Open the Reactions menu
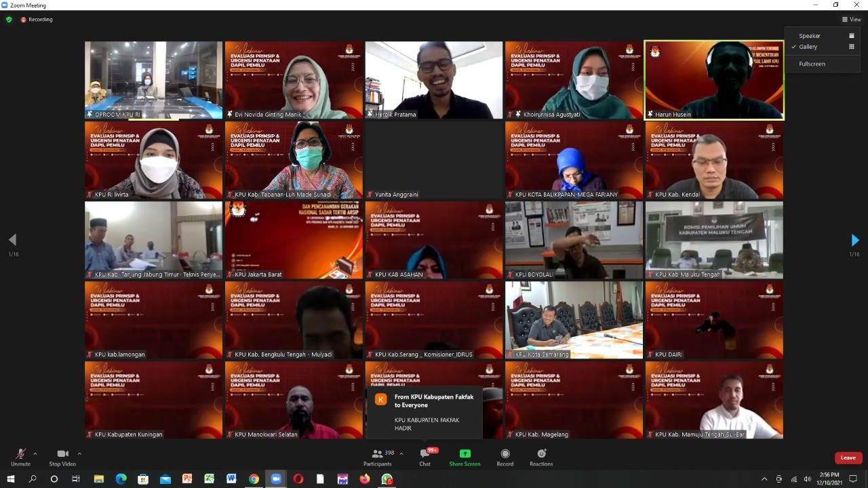Screen dimensions: 868x488 pos(541,455)
